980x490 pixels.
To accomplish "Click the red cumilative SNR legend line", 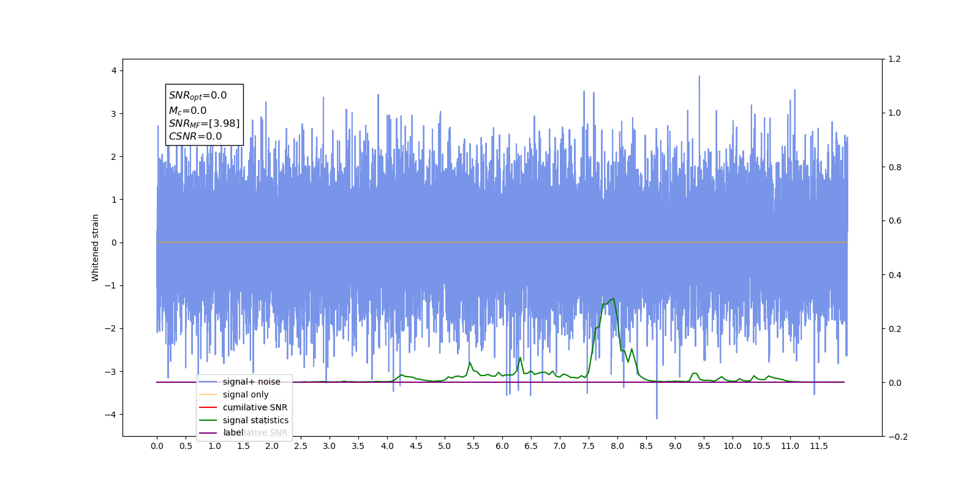I will pyautogui.click(x=208, y=407).
